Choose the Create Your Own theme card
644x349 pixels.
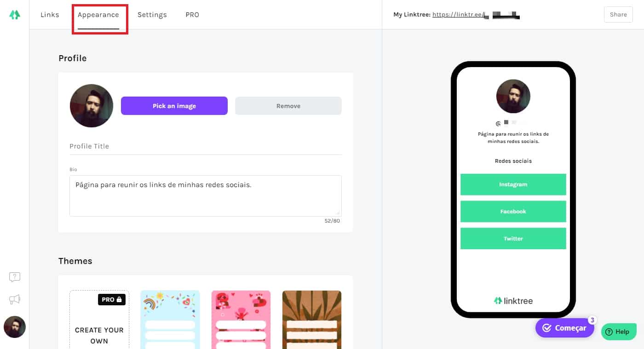[x=99, y=320]
